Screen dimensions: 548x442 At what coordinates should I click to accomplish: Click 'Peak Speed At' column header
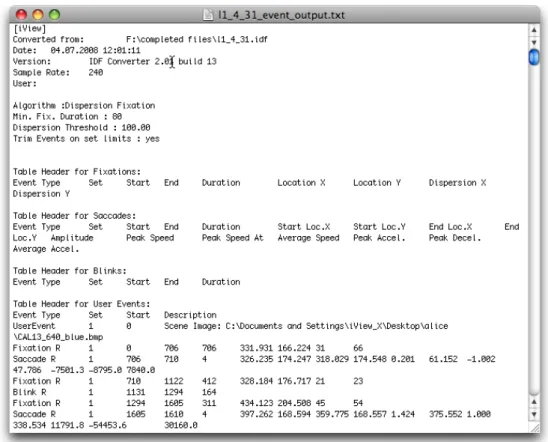(232, 238)
